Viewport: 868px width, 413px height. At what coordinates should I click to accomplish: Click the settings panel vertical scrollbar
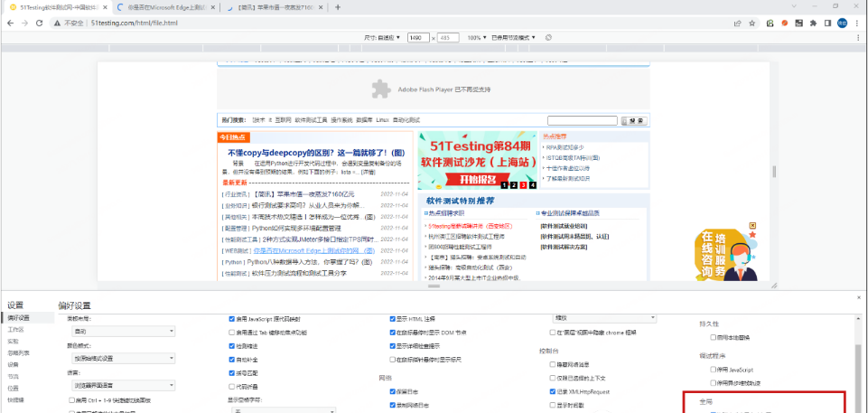(x=858, y=380)
